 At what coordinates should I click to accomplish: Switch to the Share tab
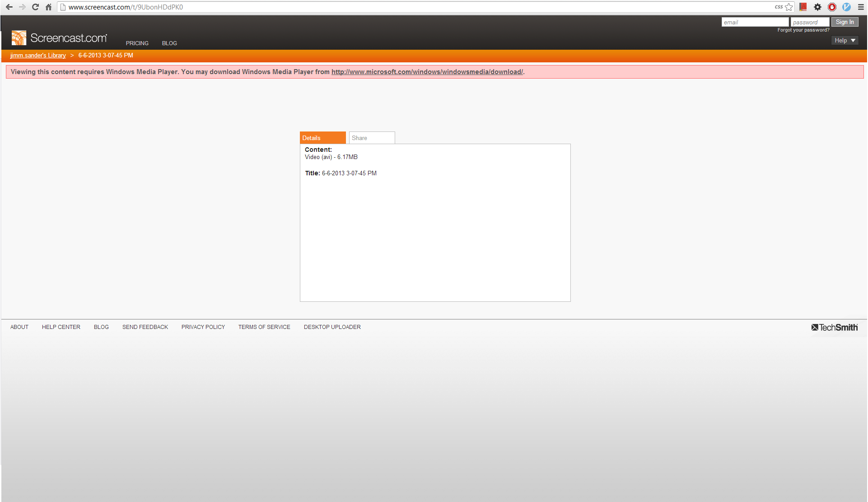pos(372,138)
